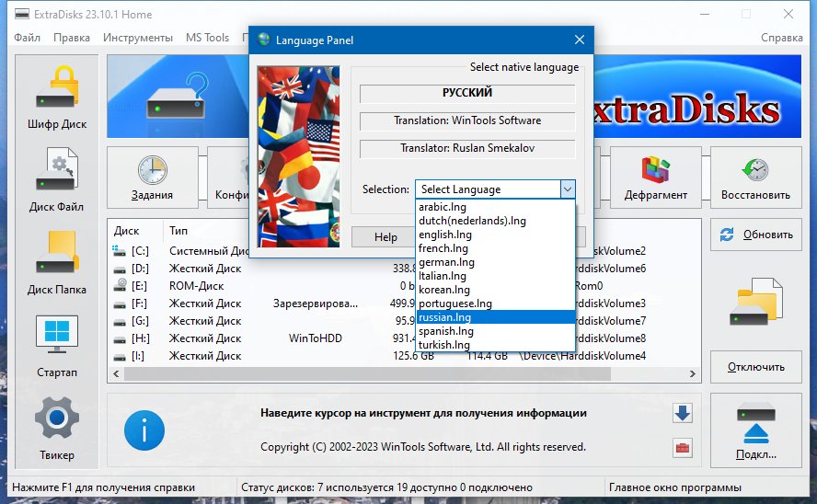Click the red toolbox icon
The height and width of the screenshot is (504, 817).
click(x=682, y=448)
